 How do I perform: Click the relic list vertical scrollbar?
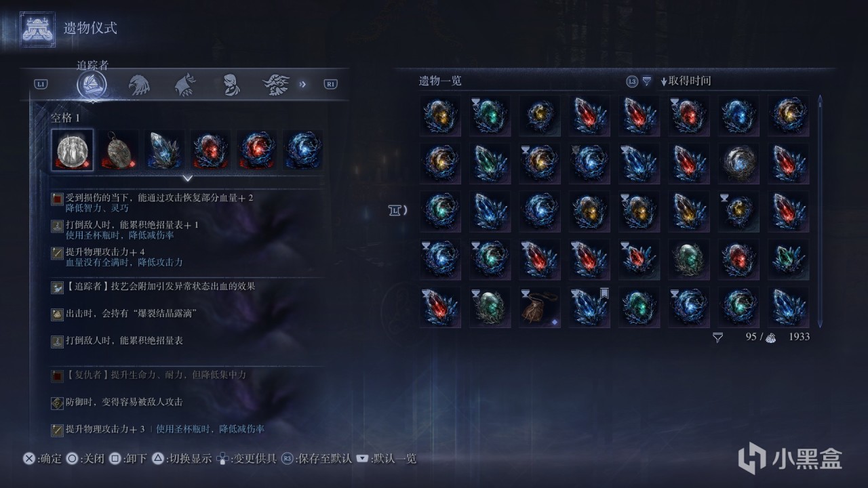tap(820, 211)
